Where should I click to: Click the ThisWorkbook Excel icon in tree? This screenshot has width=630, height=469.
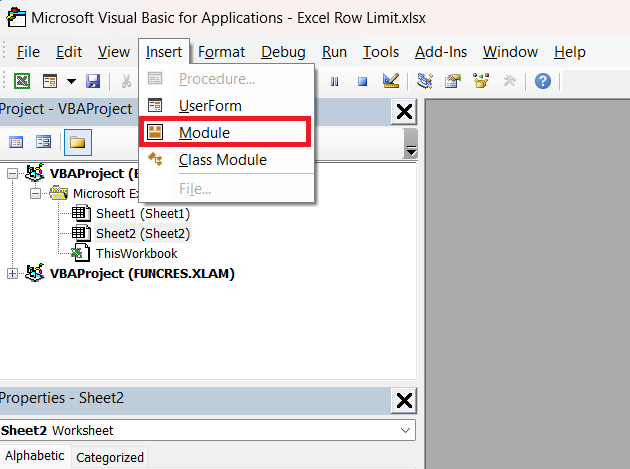(80, 253)
